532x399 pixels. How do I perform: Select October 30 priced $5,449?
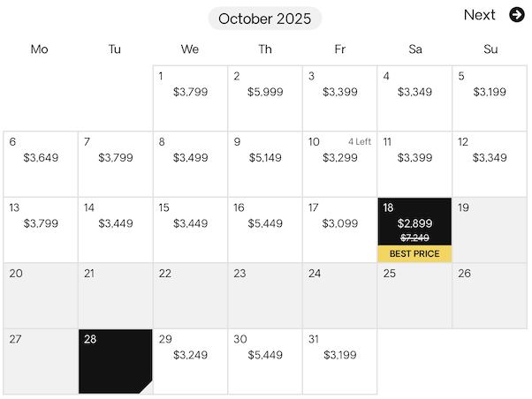tap(265, 361)
